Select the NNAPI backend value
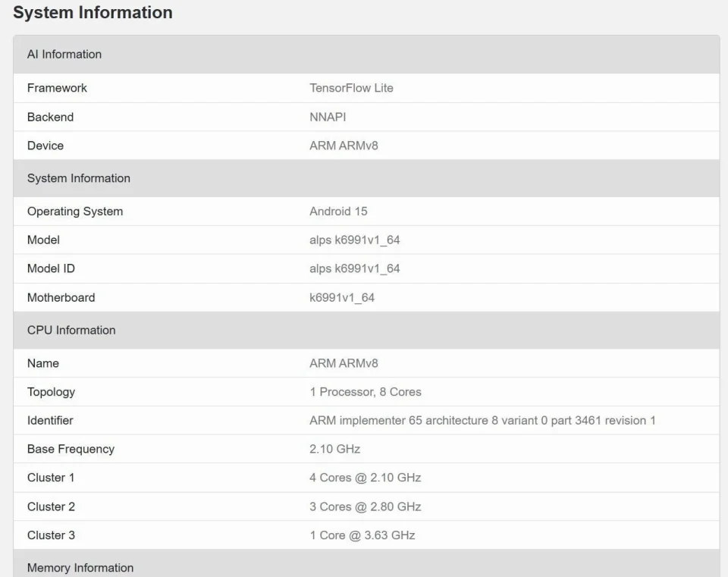Image resolution: width=728 pixels, height=577 pixels. (328, 117)
